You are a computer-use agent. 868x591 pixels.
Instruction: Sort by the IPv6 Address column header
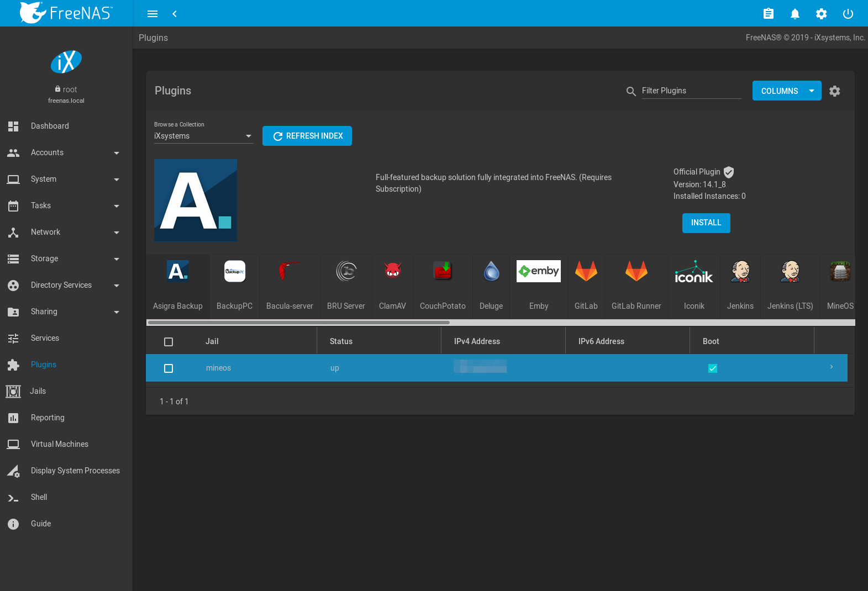[x=601, y=341]
